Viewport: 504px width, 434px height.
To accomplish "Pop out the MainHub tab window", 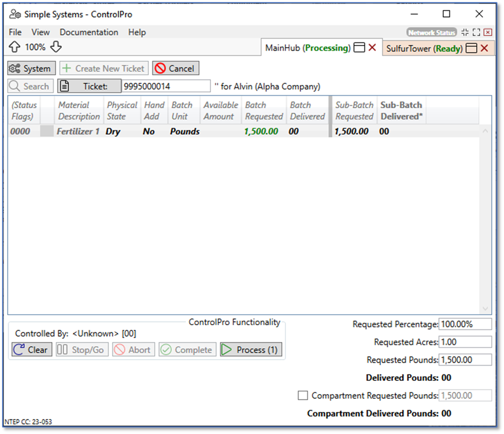I will (359, 49).
